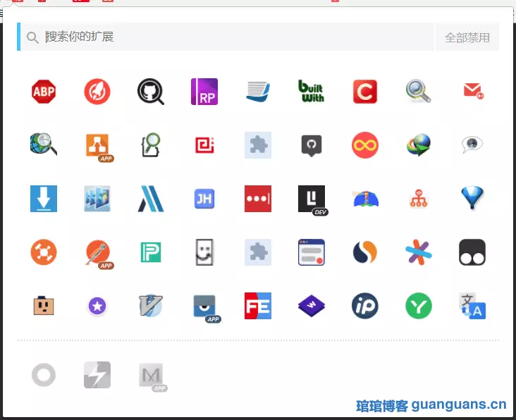This screenshot has height=420, width=516.
Task: Open the browser window form icon
Action: 312,252
